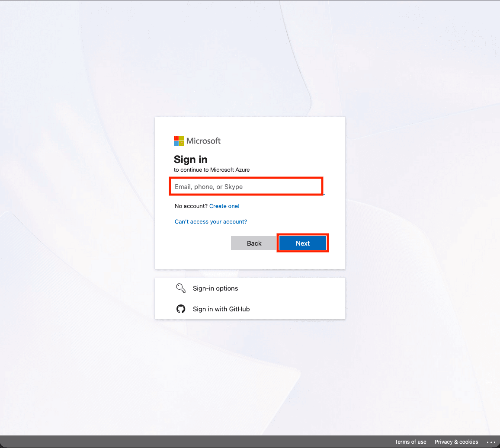Viewport: 500px width, 448px height.
Task: Click the Microsoft four-square logo
Action: point(179,141)
